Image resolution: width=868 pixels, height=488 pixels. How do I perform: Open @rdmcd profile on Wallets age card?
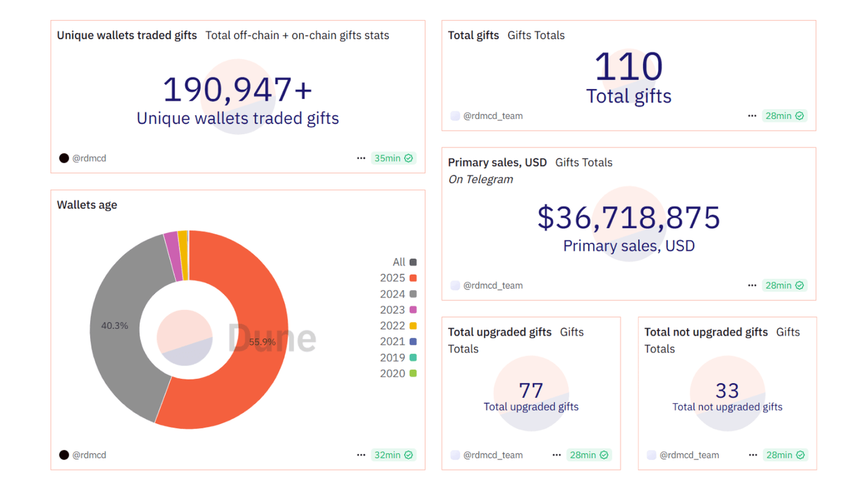(x=89, y=455)
